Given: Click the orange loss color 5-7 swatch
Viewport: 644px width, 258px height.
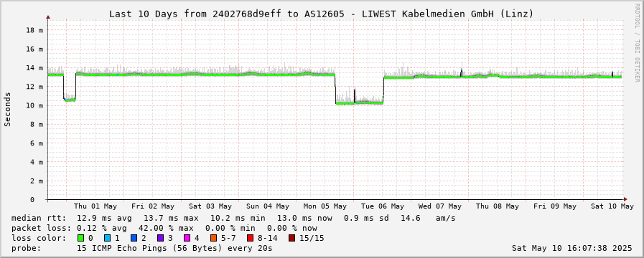Looking at the screenshot, I should (214, 238).
